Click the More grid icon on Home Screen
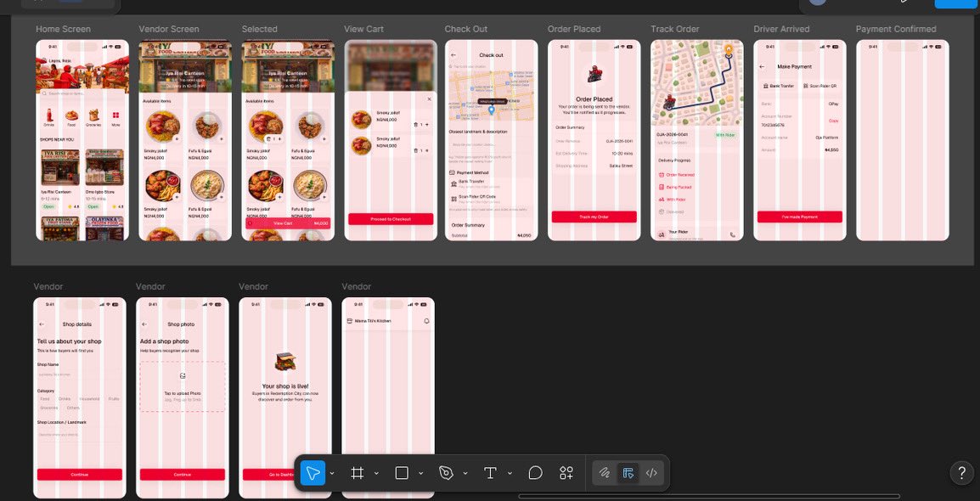Viewport: 980px width, 501px height. (x=115, y=115)
